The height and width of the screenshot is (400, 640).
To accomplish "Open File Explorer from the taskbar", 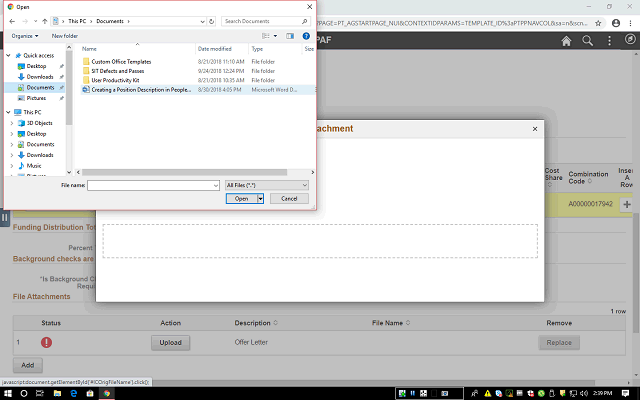I will click(x=57, y=393).
